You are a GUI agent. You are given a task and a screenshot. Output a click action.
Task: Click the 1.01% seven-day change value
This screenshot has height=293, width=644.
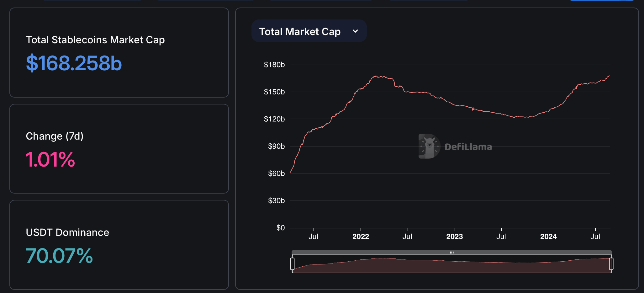point(50,159)
